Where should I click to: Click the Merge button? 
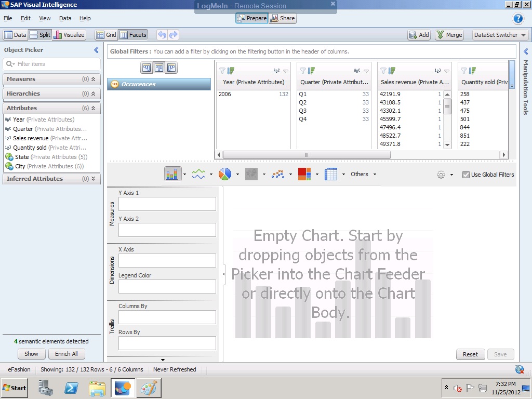449,35
